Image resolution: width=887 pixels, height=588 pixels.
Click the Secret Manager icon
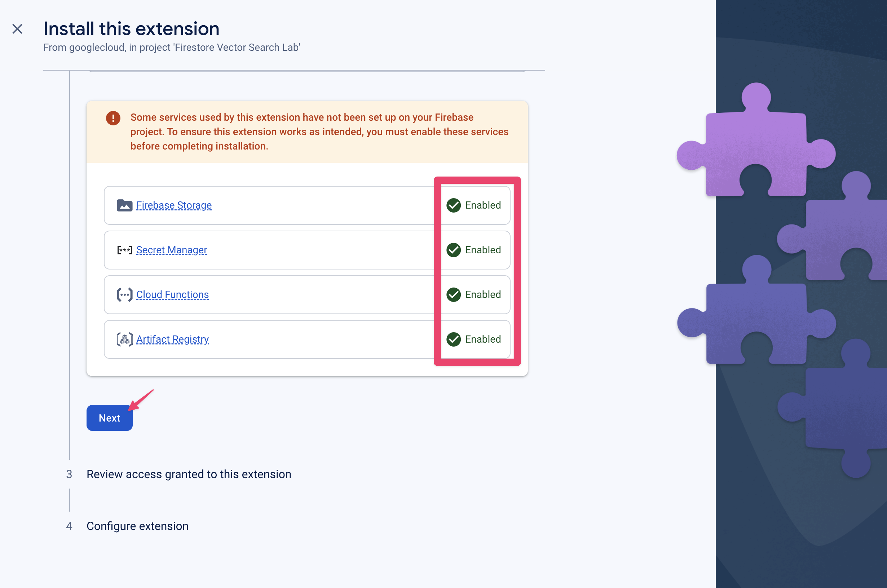pyautogui.click(x=124, y=250)
